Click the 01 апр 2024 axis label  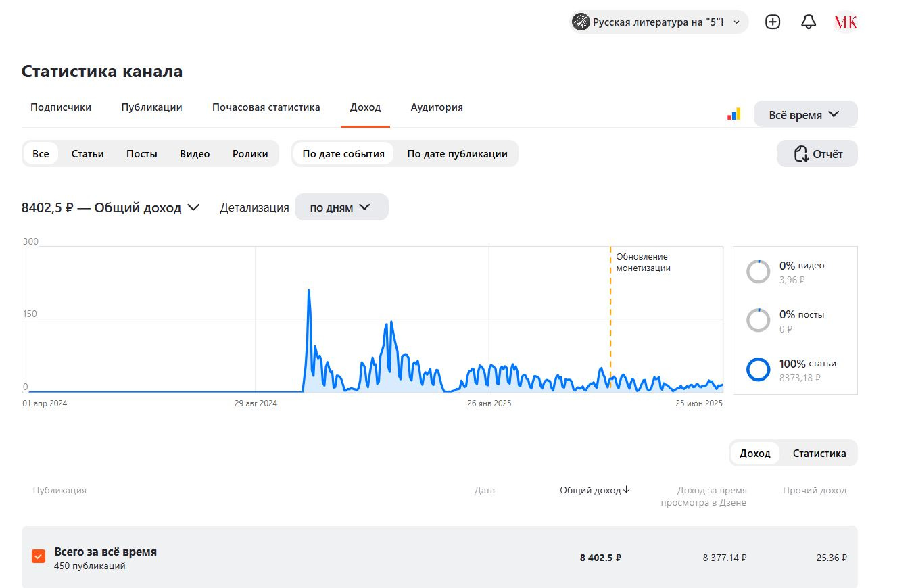click(x=45, y=403)
